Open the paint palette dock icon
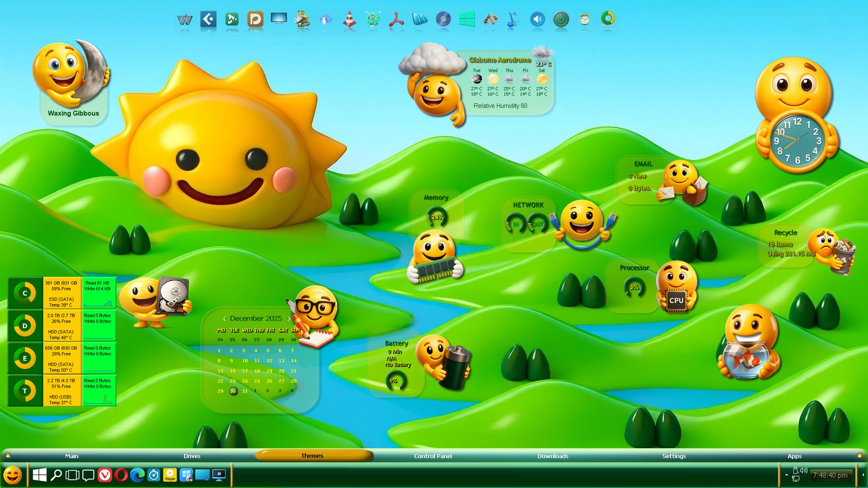This screenshot has height=488, width=868. pyautogui.click(x=491, y=19)
